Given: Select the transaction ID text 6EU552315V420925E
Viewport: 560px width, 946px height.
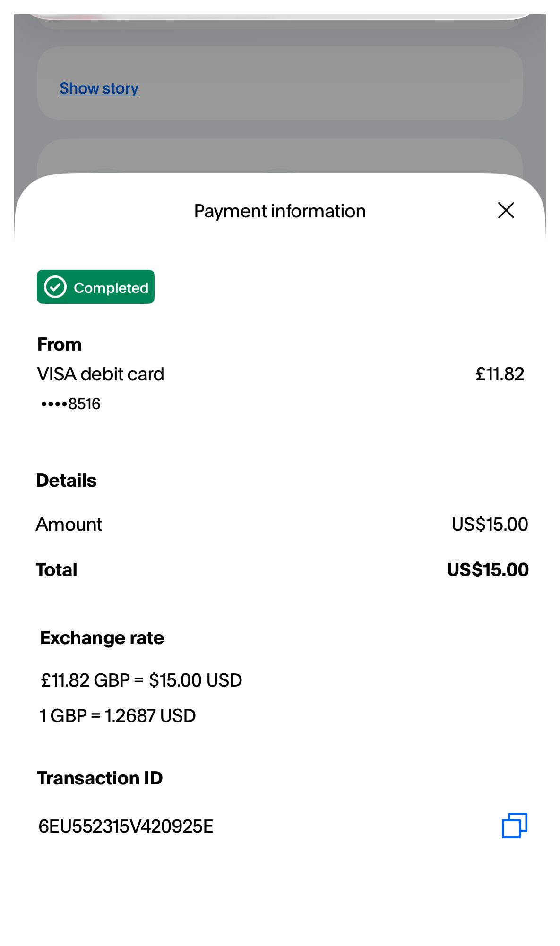Looking at the screenshot, I should 126,826.
